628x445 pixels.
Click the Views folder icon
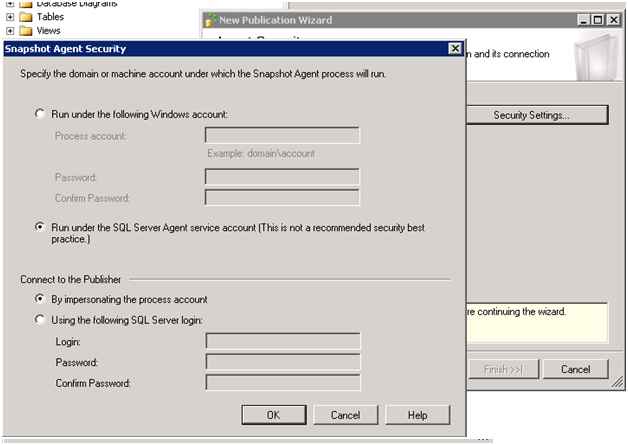[x=26, y=31]
